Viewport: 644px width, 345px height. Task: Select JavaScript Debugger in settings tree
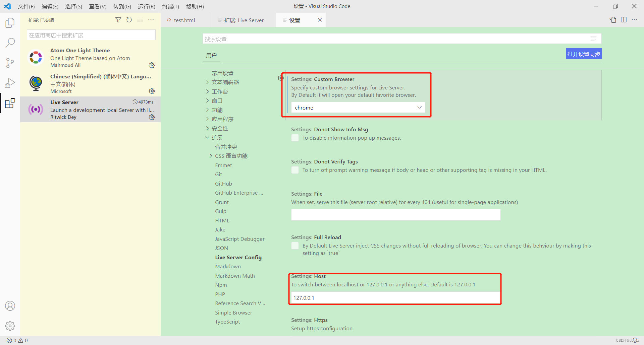click(239, 239)
